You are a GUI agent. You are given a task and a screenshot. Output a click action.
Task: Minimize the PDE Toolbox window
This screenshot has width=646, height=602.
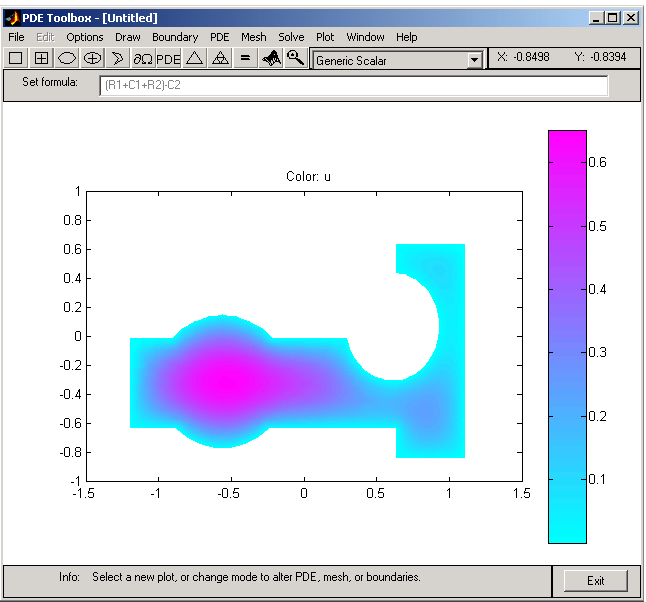(596, 18)
